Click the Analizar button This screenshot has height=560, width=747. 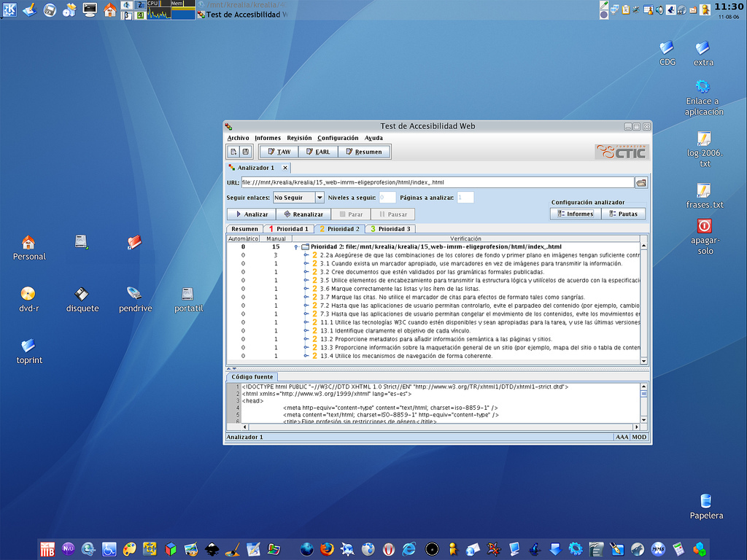252,214
